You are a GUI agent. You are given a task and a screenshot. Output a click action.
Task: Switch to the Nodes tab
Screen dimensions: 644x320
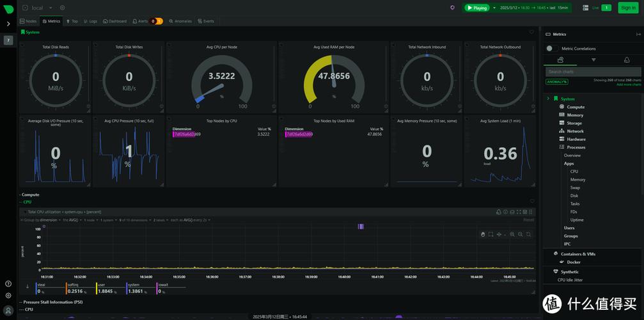pyautogui.click(x=29, y=21)
